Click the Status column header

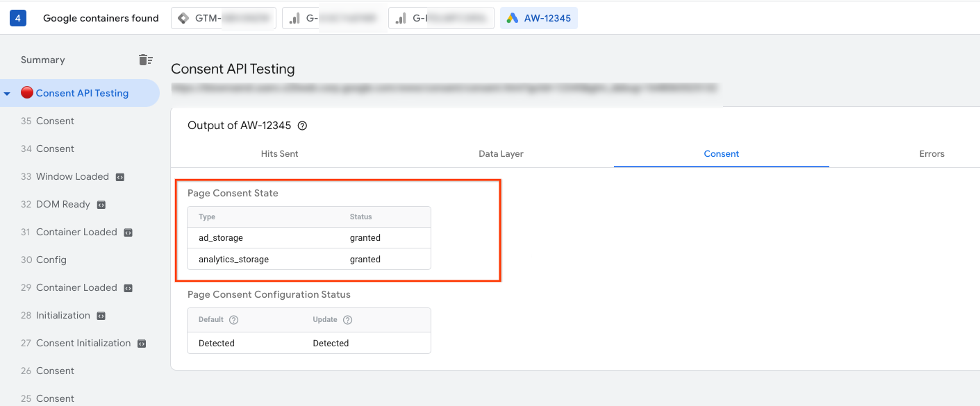tap(361, 217)
